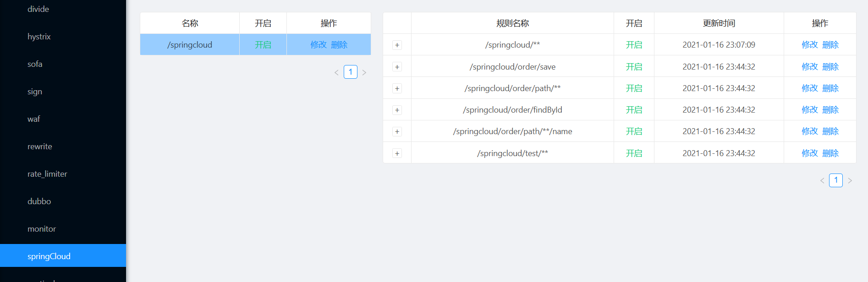Expand the /springcloud/order/findById rule row
Image resolution: width=868 pixels, height=282 pixels.
coord(397,110)
